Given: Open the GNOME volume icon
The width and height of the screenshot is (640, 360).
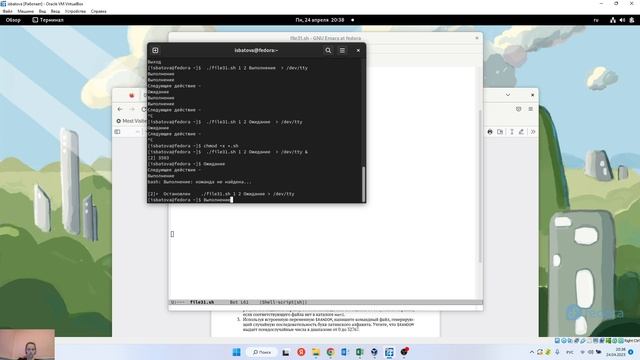Looking at the screenshot, I should tap(622, 20).
